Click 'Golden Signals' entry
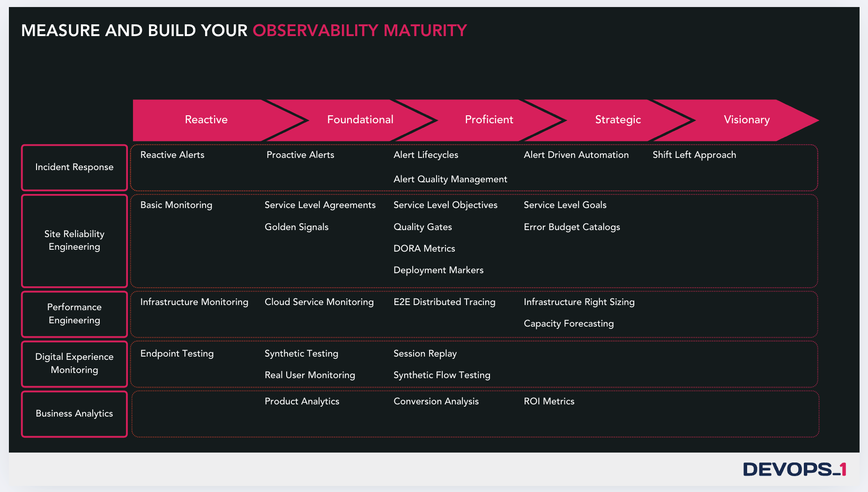The height and width of the screenshot is (492, 868). coord(297,227)
